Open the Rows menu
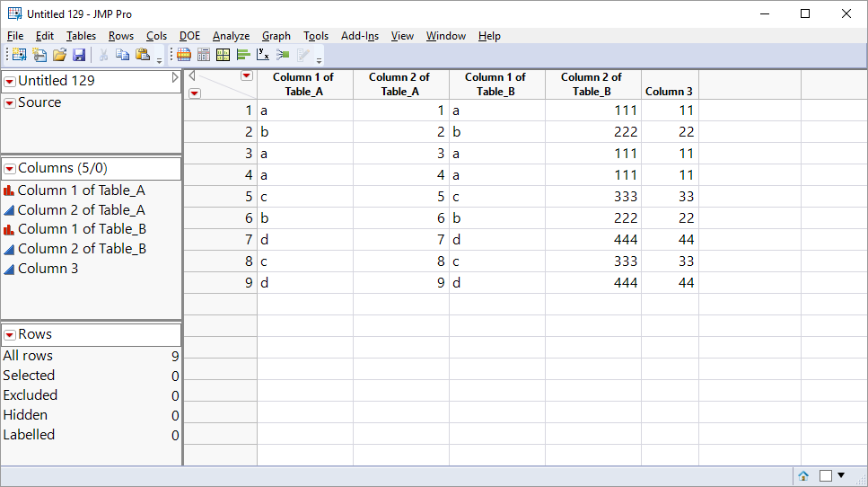This screenshot has height=487, width=868. [x=120, y=36]
